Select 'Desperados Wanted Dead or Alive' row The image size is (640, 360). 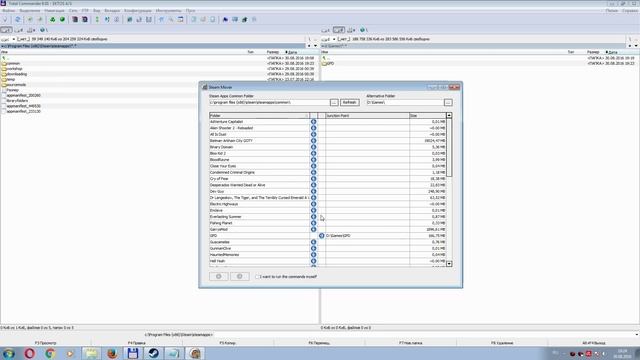[x=327, y=185]
